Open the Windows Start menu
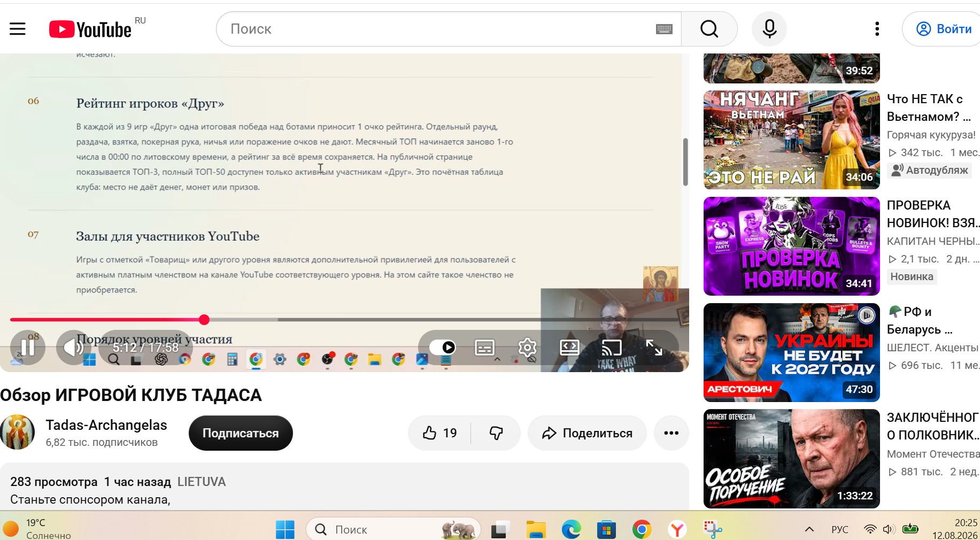 coord(285,529)
